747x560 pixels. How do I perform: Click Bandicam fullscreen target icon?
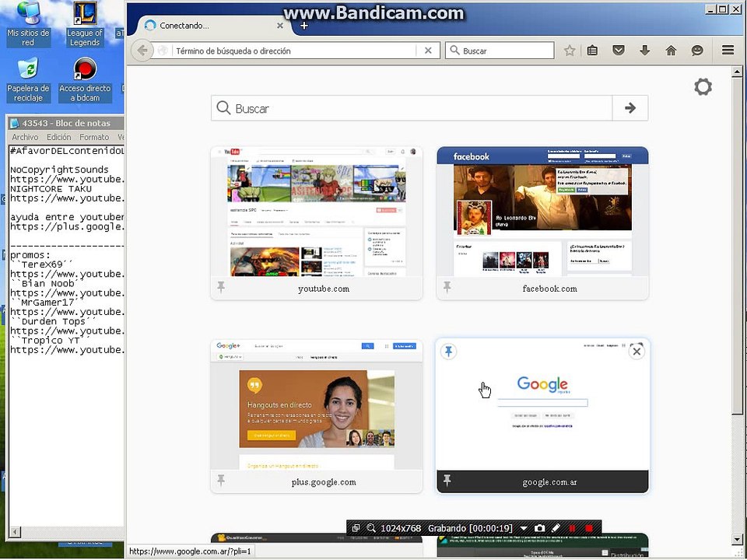(x=356, y=528)
